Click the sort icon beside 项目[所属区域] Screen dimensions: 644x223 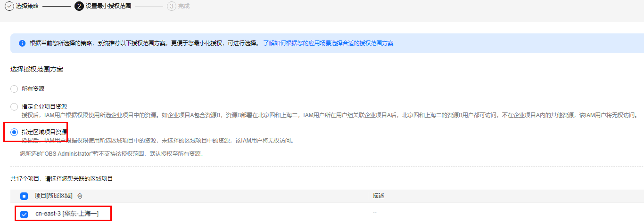[80, 196]
